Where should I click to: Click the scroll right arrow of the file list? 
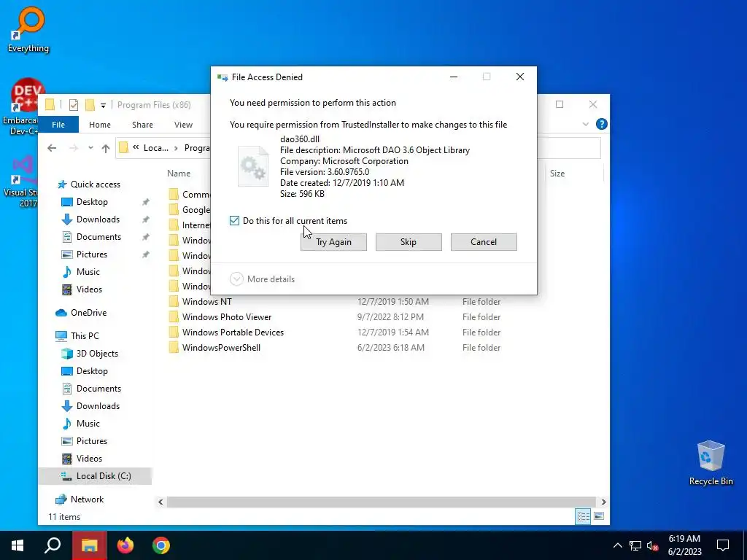click(x=603, y=502)
